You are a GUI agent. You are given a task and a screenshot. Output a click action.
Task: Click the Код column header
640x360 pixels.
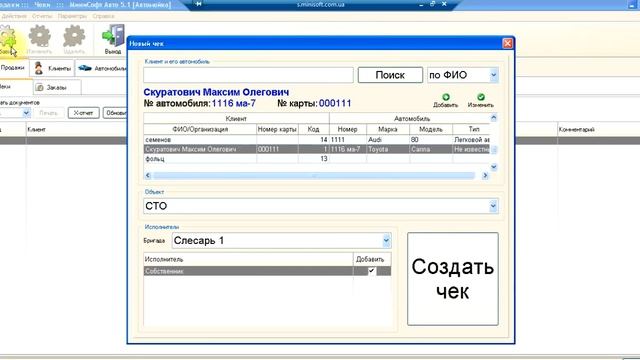[x=313, y=129]
